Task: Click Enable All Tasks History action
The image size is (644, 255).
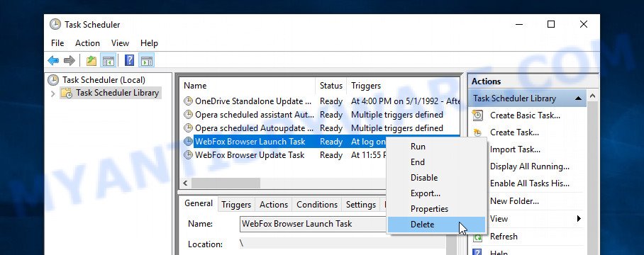Action: coord(530,183)
